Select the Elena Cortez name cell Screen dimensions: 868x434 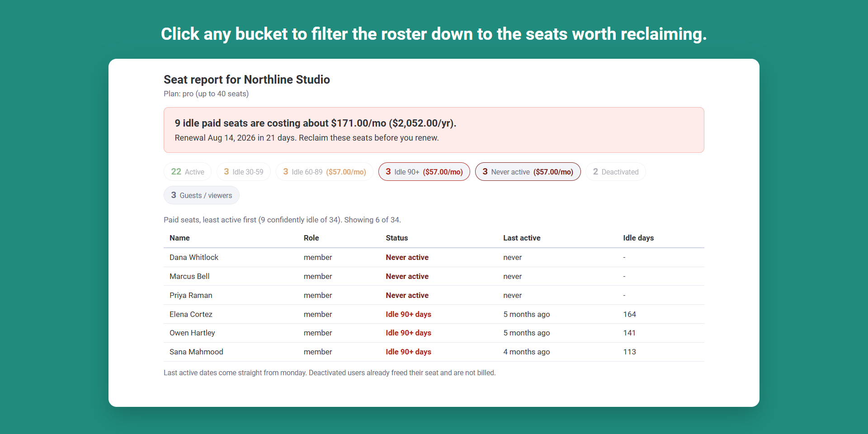click(191, 314)
